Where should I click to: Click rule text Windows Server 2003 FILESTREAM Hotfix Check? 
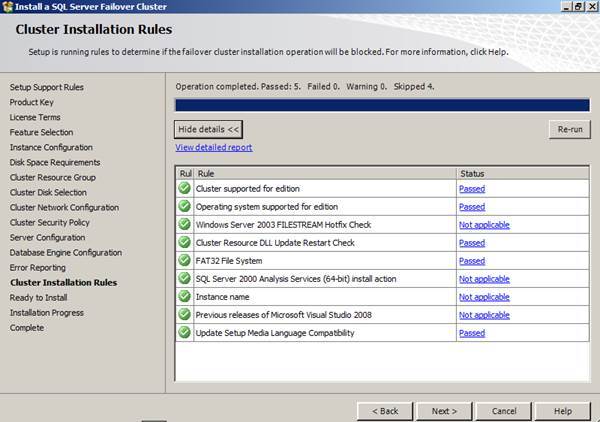[x=283, y=225]
